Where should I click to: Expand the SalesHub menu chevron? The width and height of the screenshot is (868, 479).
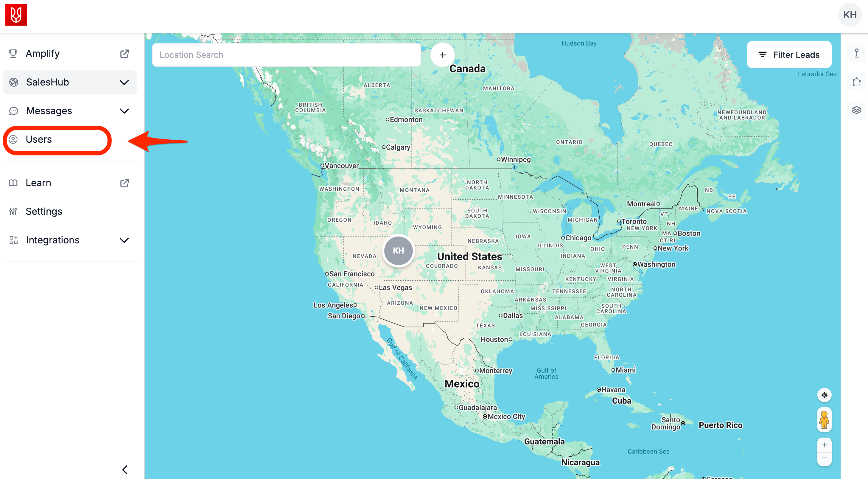tap(124, 82)
